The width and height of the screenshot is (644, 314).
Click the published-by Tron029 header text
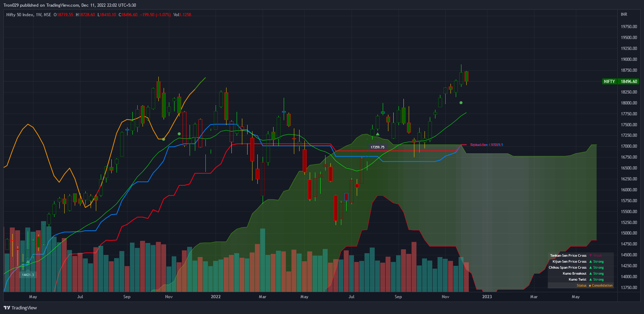[70, 5]
